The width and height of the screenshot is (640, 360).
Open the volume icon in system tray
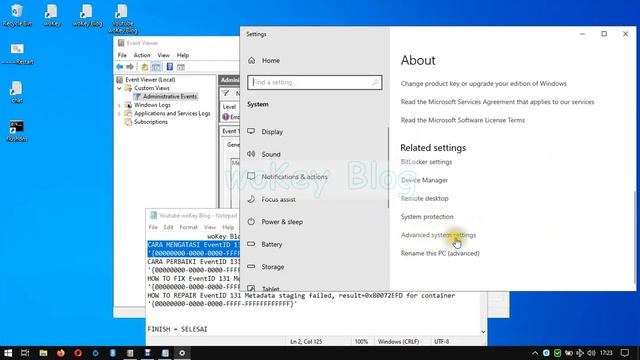pyautogui.click(x=591, y=353)
